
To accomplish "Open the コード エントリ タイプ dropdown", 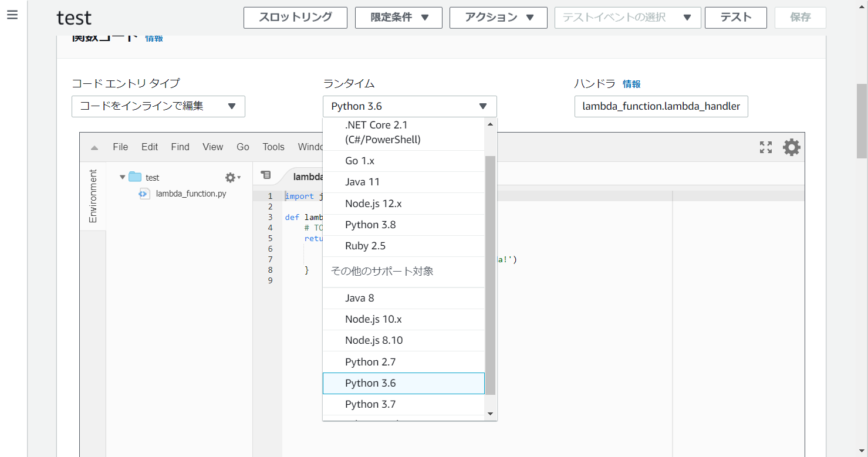I will click(x=158, y=106).
